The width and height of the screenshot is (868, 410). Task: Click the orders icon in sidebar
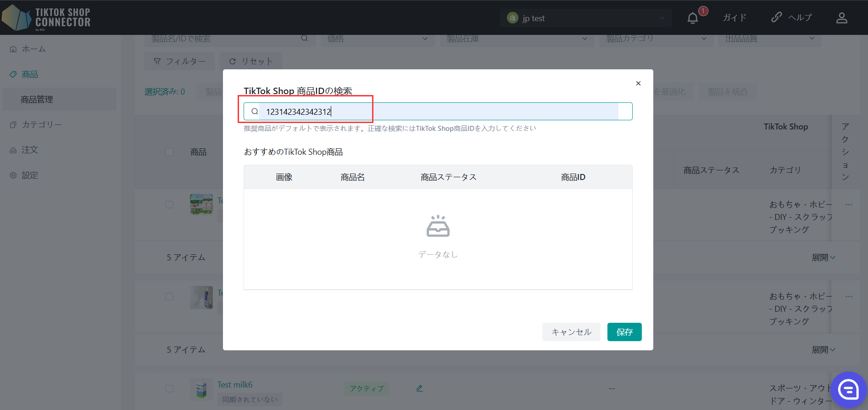pyautogui.click(x=13, y=150)
